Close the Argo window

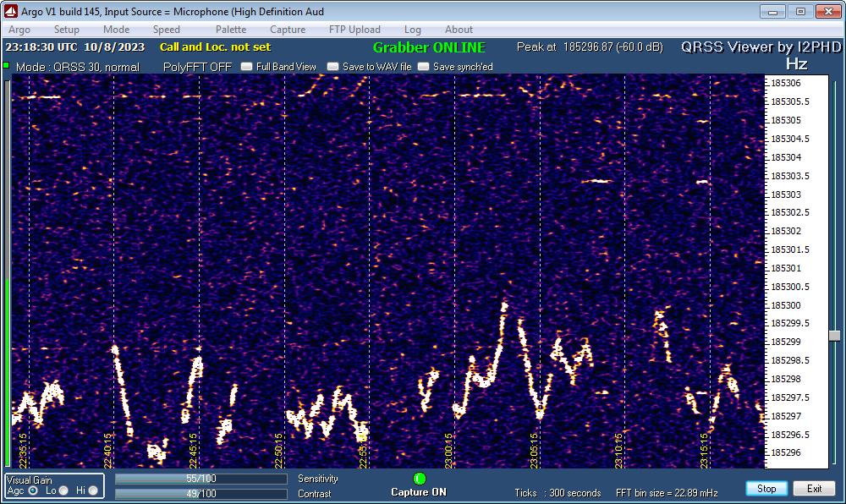coord(829,11)
